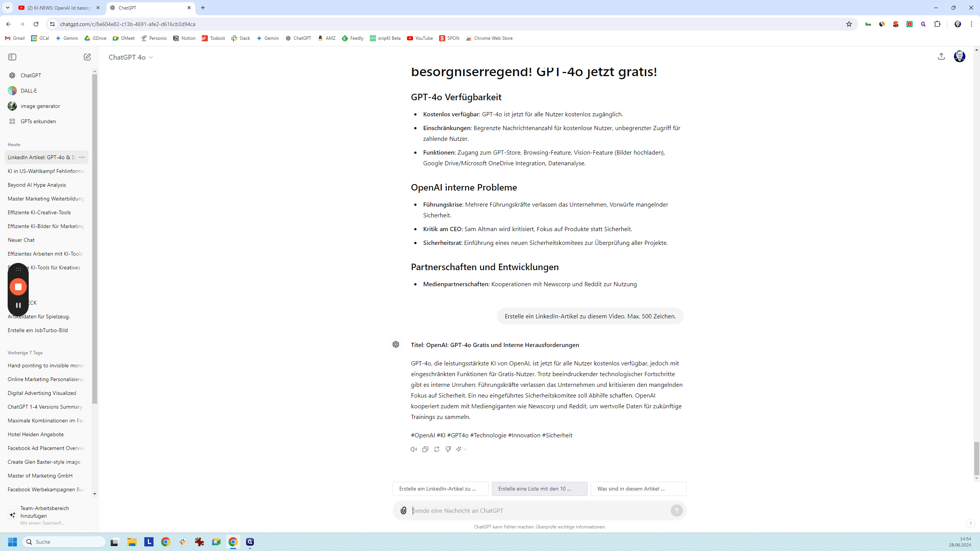Open chat Hotel Heiden Angebote
Image resolution: width=980 pixels, height=551 pixels.
(x=46, y=434)
